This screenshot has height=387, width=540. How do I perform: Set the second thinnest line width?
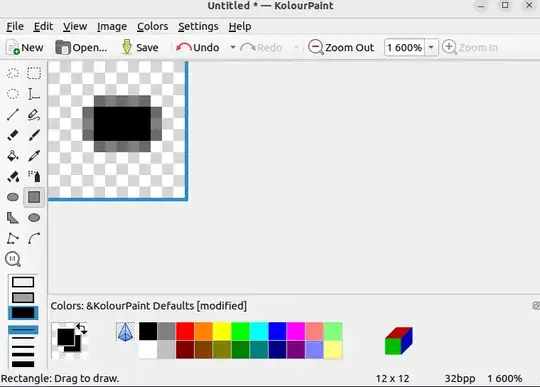[23, 338]
